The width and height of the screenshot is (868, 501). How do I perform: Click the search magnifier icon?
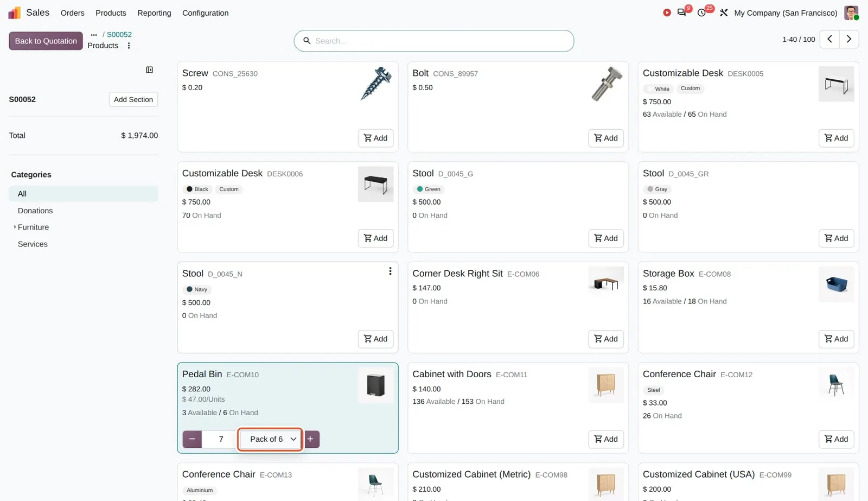coord(307,41)
